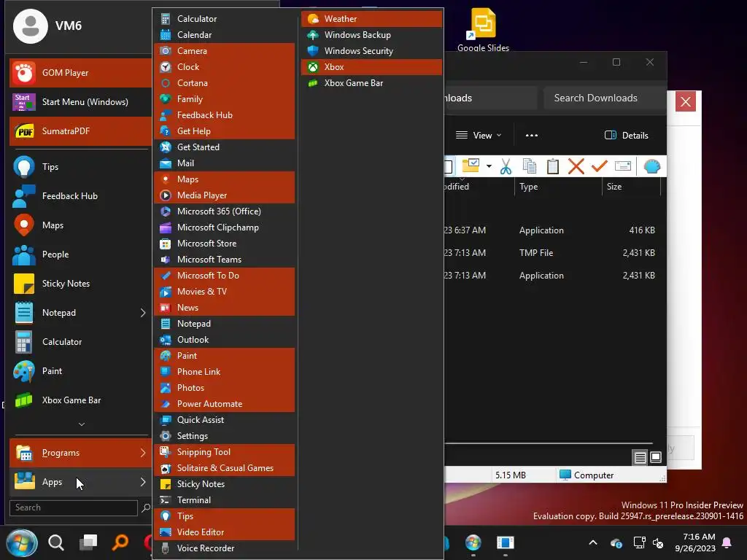Launch Cortana from the Apps list
The width and height of the screenshot is (747, 560).
point(225,83)
